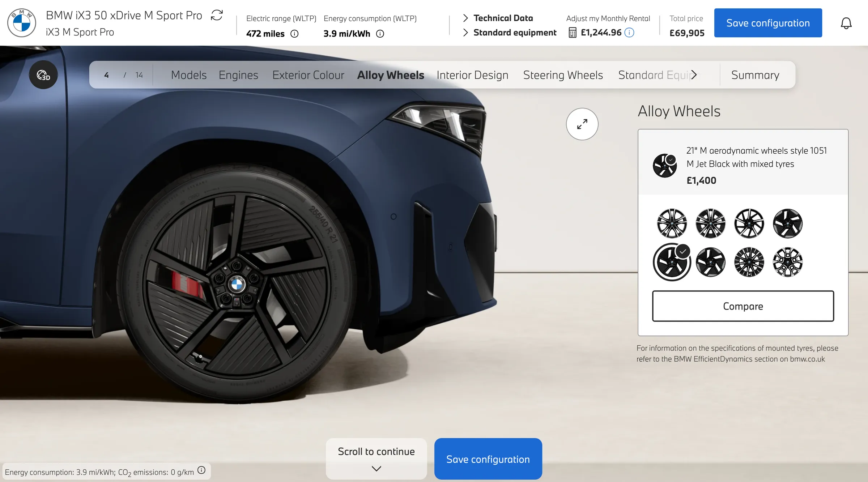
Task: Open the energy consumption info icon in the header
Action: coord(380,34)
